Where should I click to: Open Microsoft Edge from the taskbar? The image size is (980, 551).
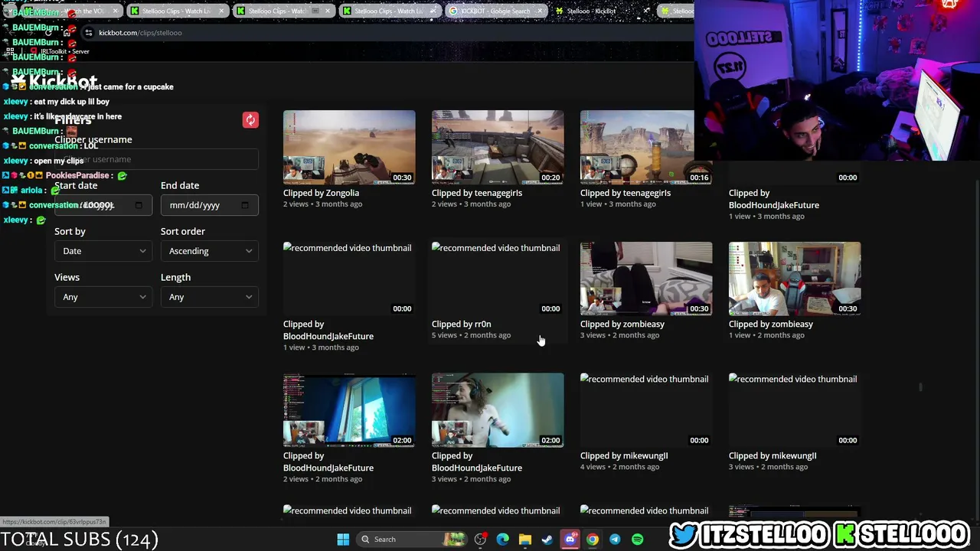[502, 540]
